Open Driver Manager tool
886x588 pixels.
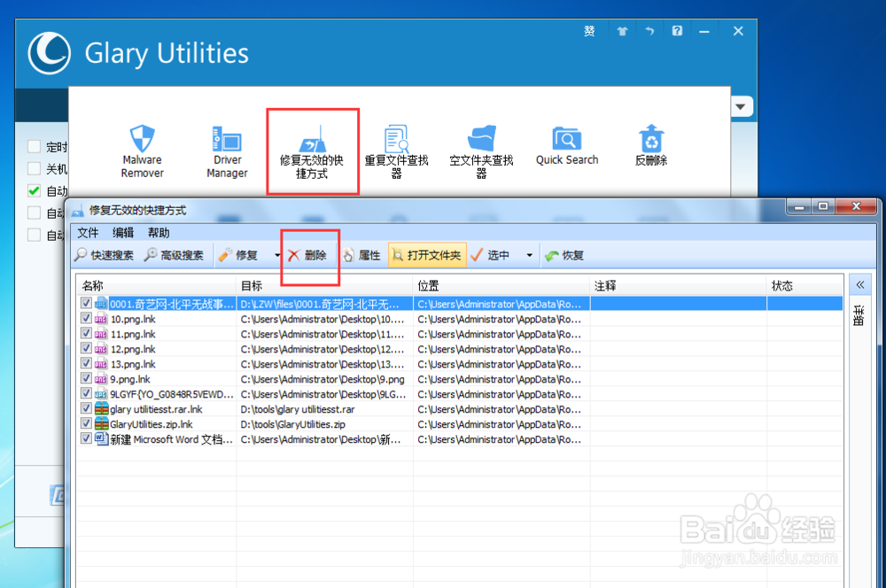coord(227,151)
